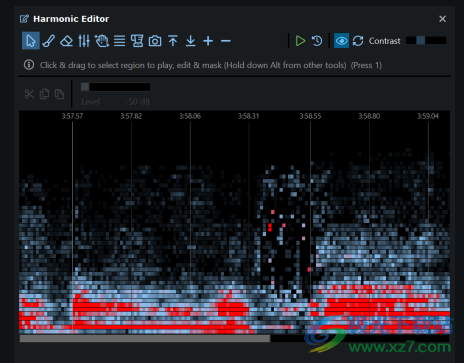Click the copy icon
This screenshot has height=363, width=464.
point(44,94)
